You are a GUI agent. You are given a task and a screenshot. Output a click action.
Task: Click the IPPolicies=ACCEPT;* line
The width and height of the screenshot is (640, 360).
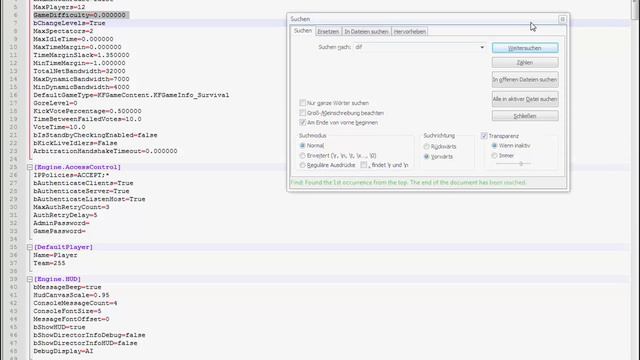pos(71,175)
